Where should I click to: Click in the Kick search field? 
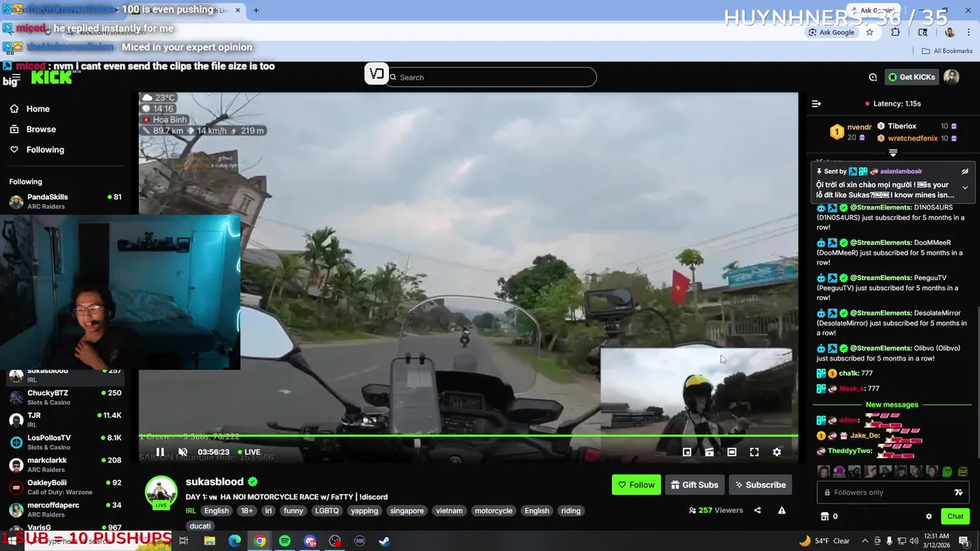coord(490,77)
